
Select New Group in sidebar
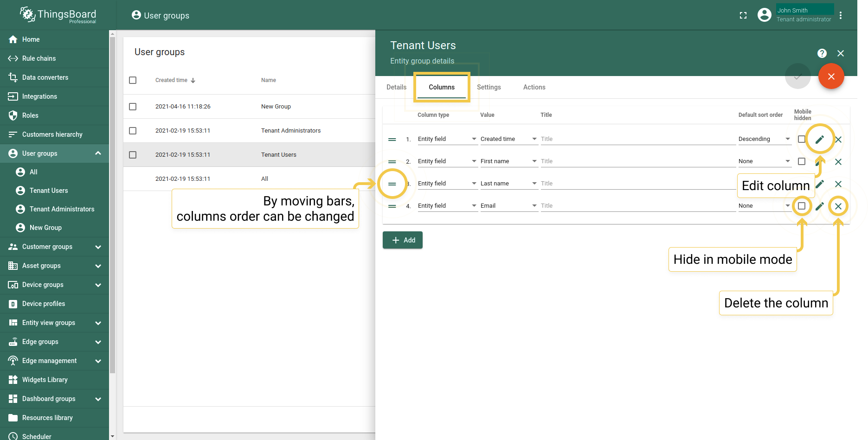pyautogui.click(x=54, y=228)
